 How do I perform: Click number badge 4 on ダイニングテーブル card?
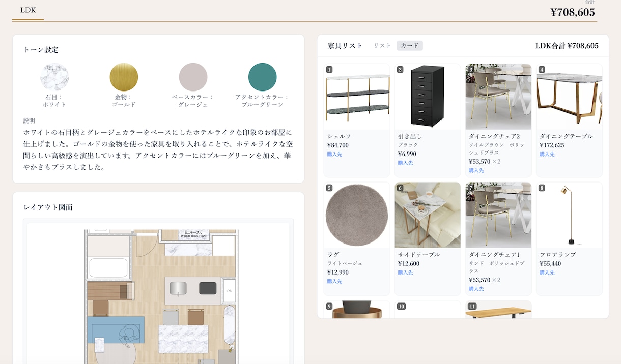542,70
